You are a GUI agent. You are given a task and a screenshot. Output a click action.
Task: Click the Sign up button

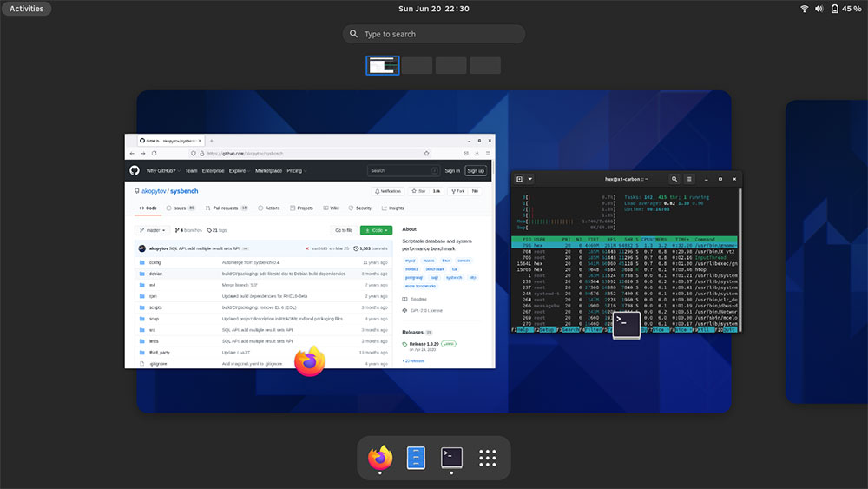[475, 171]
